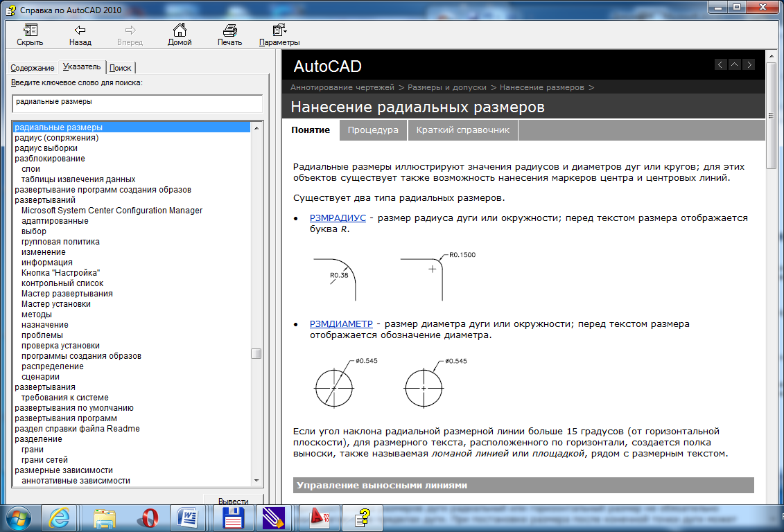Screen dimensions: 784x532
Task: Select index entry таблицы извлечения данных
Action: (x=78, y=179)
